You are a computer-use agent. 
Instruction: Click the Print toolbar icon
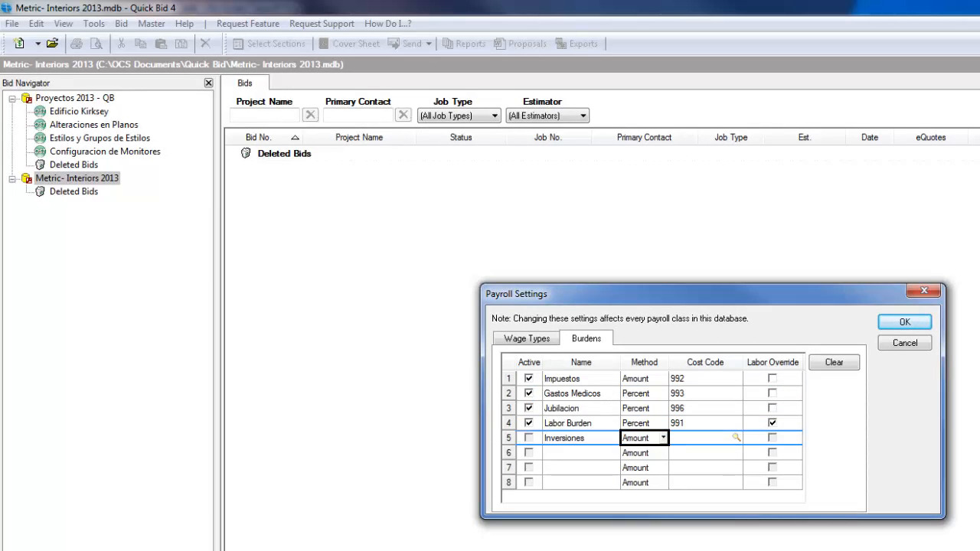(x=77, y=44)
